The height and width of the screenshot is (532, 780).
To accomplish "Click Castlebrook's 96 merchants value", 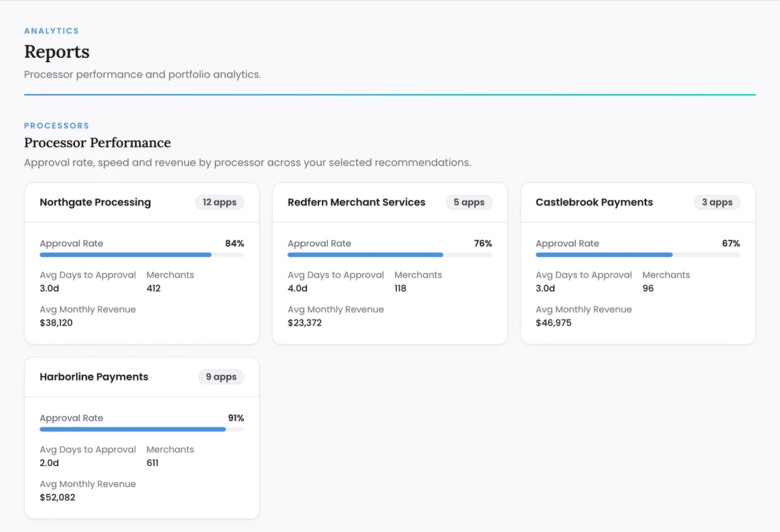I will (x=648, y=288).
